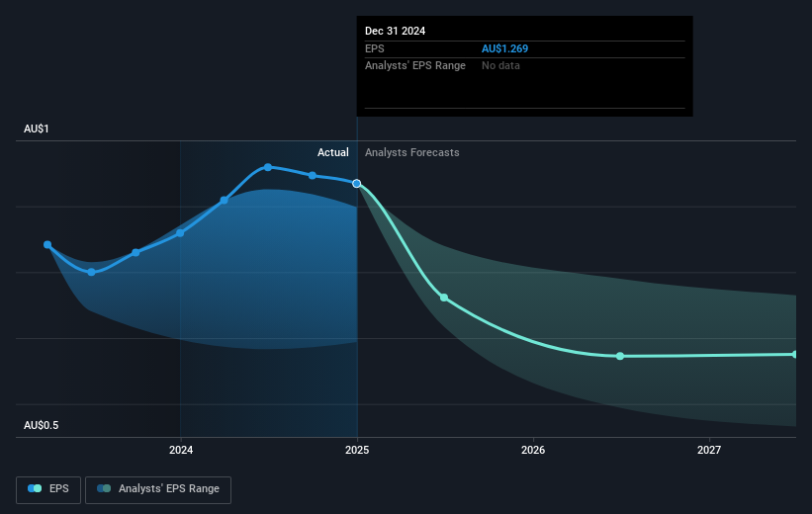Select the Dec 31 2024 EPS data point
This screenshot has width=812, height=514.
[357, 183]
